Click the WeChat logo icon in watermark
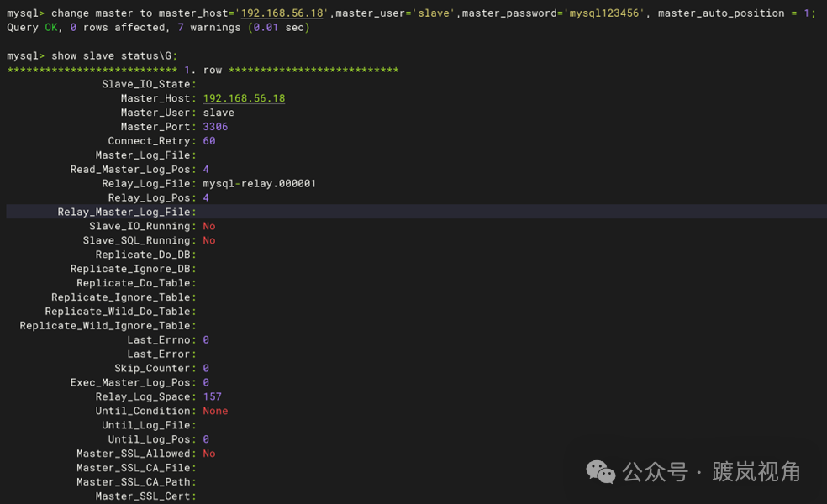The height and width of the screenshot is (504, 827). click(x=601, y=472)
